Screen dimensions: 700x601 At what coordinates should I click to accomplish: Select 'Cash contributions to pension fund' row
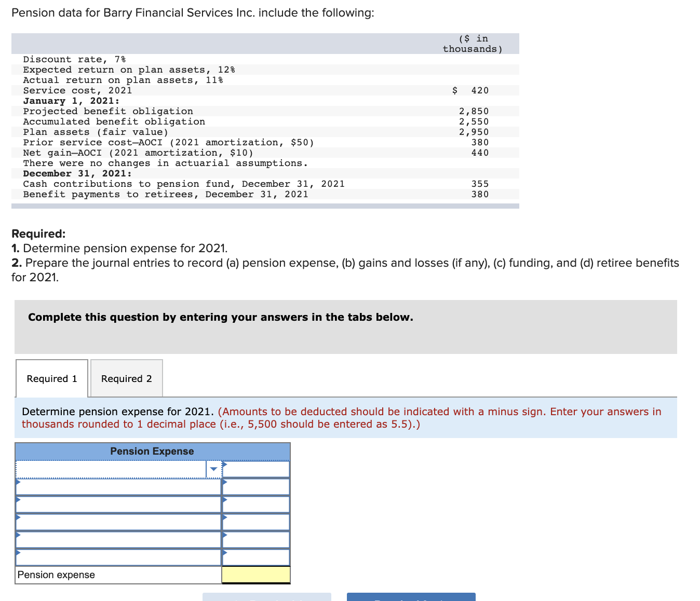184,184
